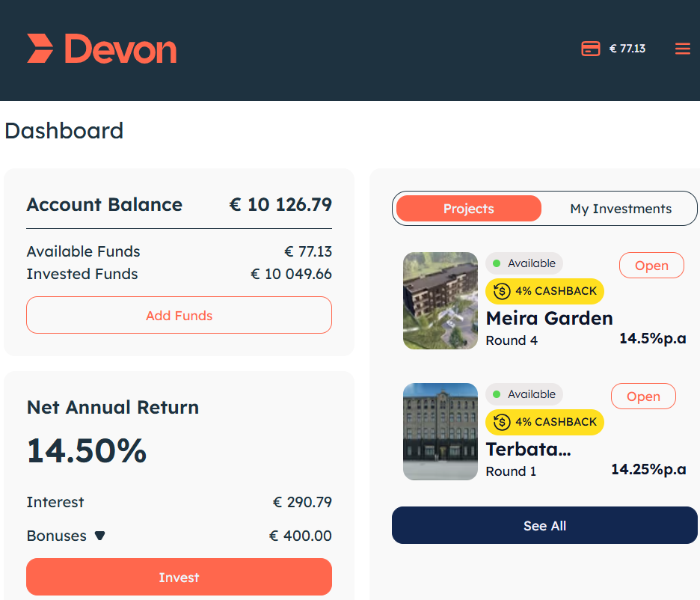Viewport: 700px width, 600px height.
Task: Click the Terbata building thumbnail
Action: (440, 431)
